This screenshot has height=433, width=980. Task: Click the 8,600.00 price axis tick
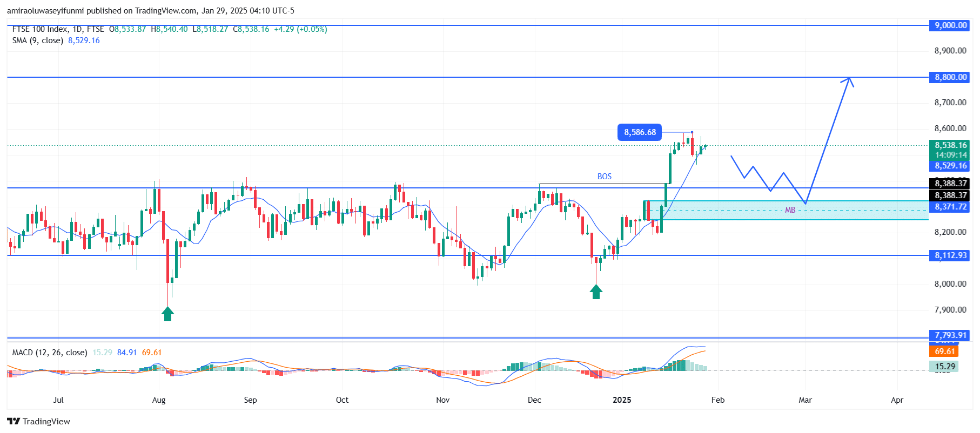pos(950,128)
